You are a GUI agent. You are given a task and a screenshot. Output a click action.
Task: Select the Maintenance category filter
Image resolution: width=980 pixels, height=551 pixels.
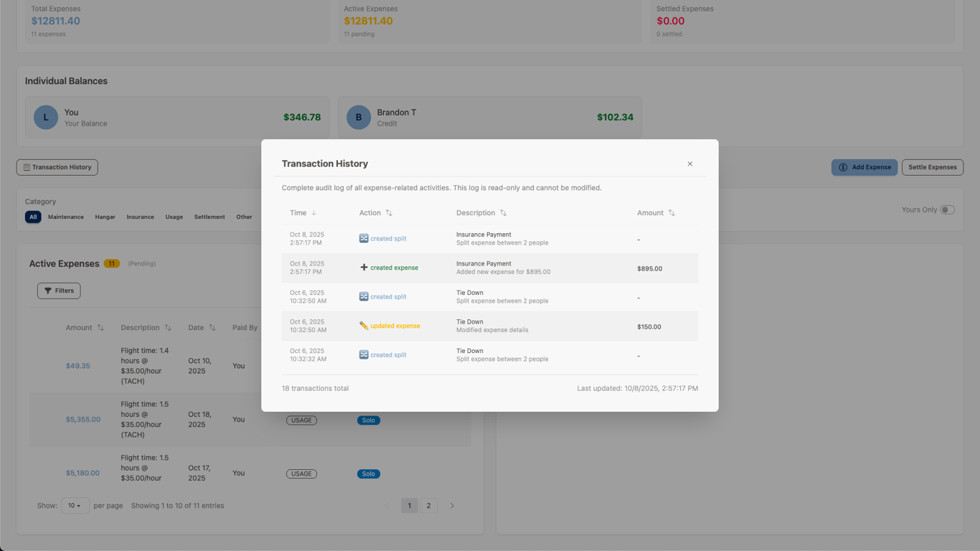pos(65,217)
